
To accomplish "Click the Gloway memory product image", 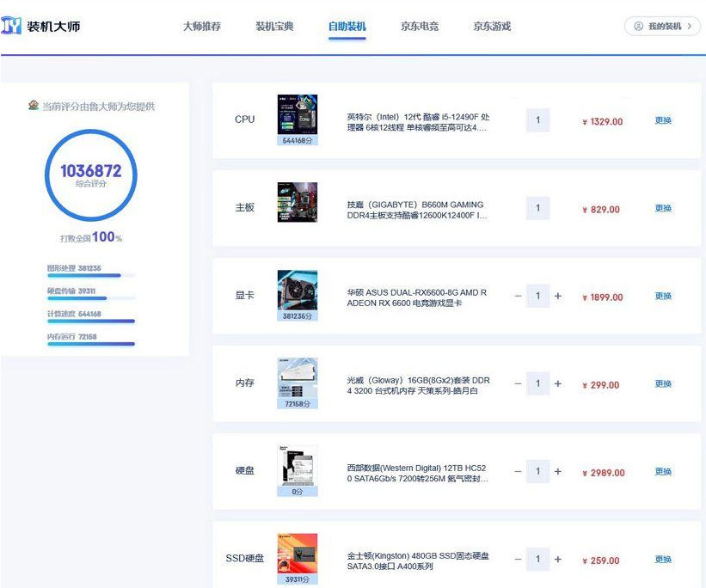I will [298, 378].
